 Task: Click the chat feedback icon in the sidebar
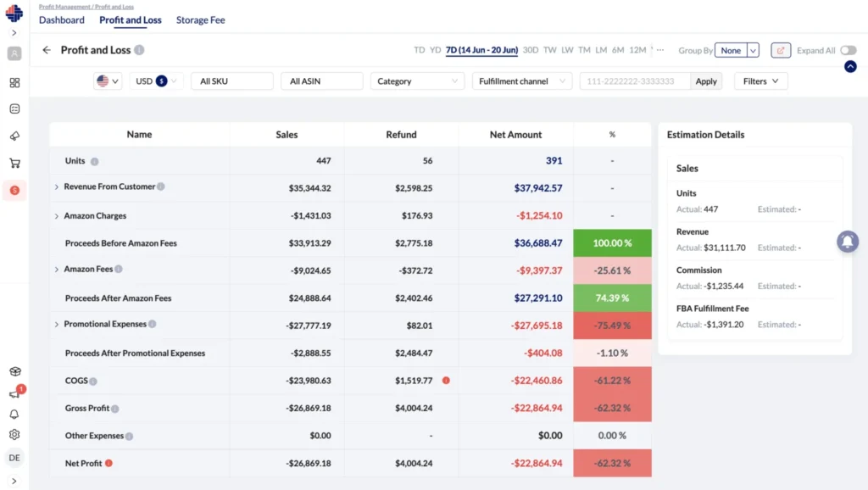pos(14,393)
